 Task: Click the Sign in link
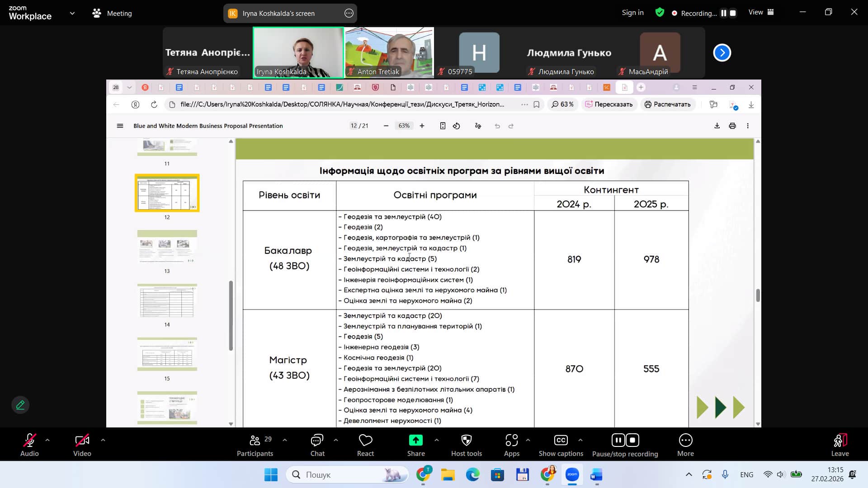pos(632,13)
